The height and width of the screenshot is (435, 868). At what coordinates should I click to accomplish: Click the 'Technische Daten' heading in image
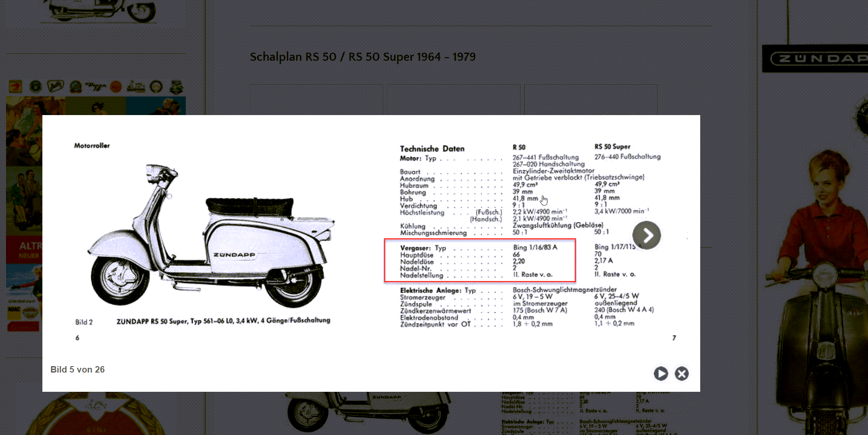tap(432, 148)
